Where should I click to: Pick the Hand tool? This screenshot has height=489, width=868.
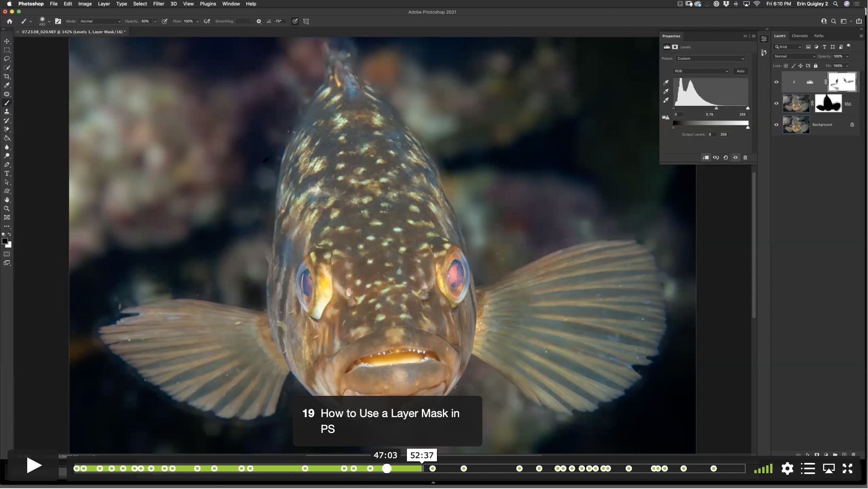[x=7, y=200]
